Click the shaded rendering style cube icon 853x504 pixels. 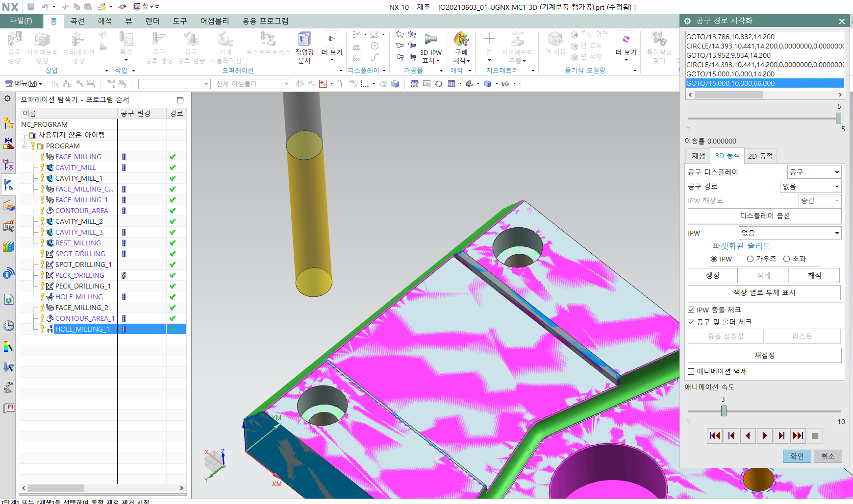(488, 84)
